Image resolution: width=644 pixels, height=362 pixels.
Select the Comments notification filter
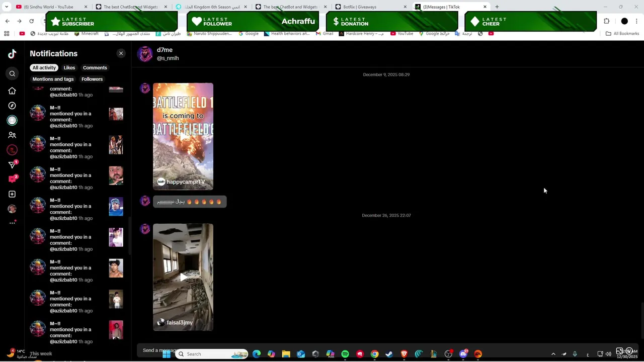point(95,68)
